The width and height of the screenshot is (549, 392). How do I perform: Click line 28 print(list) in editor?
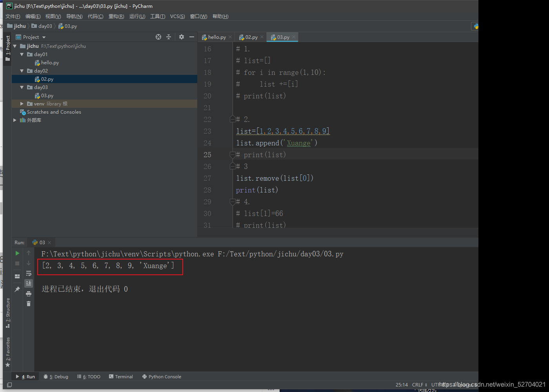(x=257, y=190)
